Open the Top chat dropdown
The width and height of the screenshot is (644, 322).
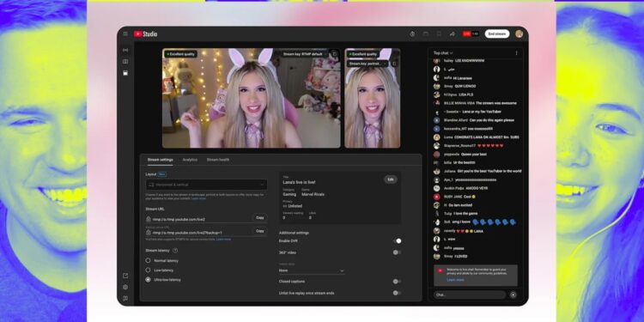tap(443, 53)
